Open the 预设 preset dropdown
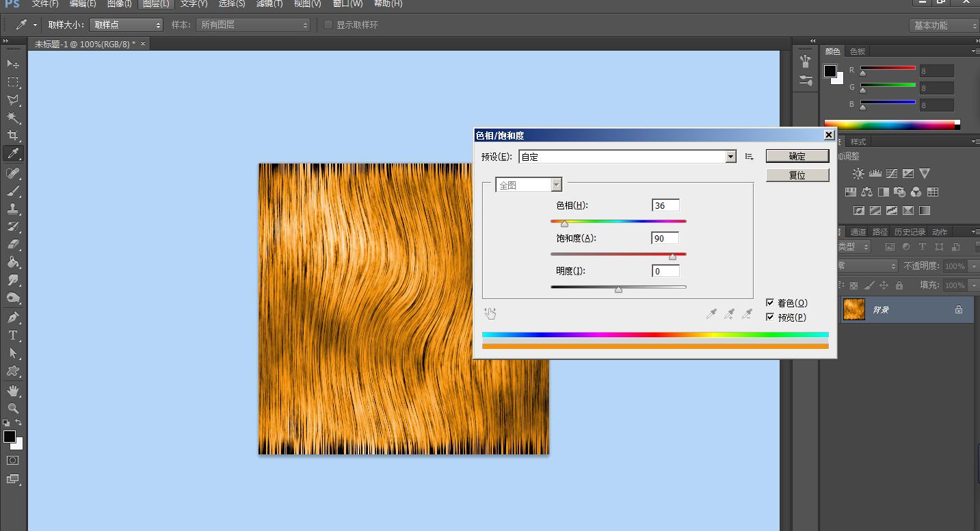980x531 pixels. [x=730, y=157]
